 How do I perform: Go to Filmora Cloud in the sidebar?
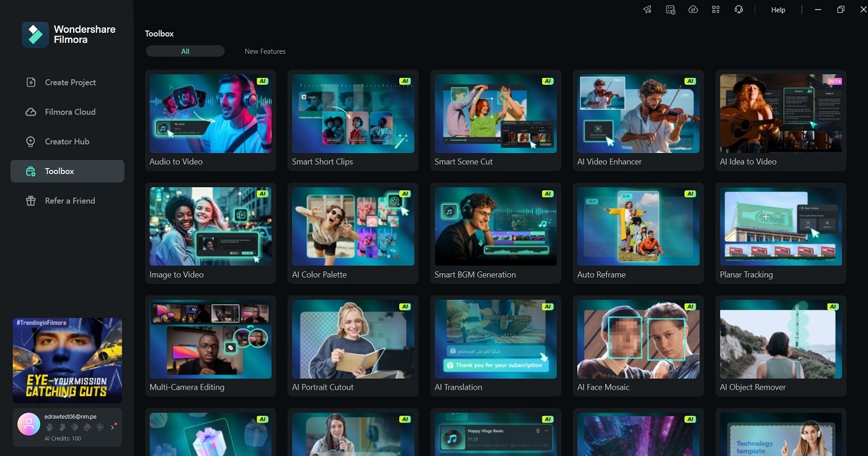click(x=67, y=112)
